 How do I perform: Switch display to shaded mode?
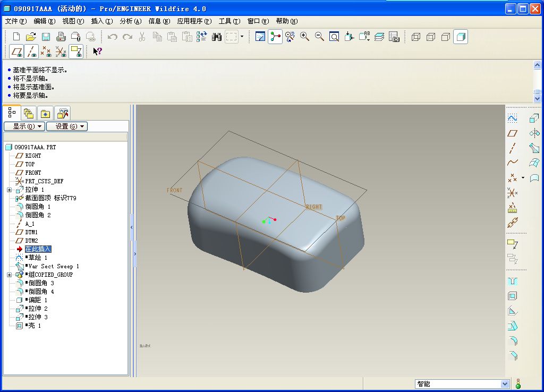pyautogui.click(x=461, y=37)
